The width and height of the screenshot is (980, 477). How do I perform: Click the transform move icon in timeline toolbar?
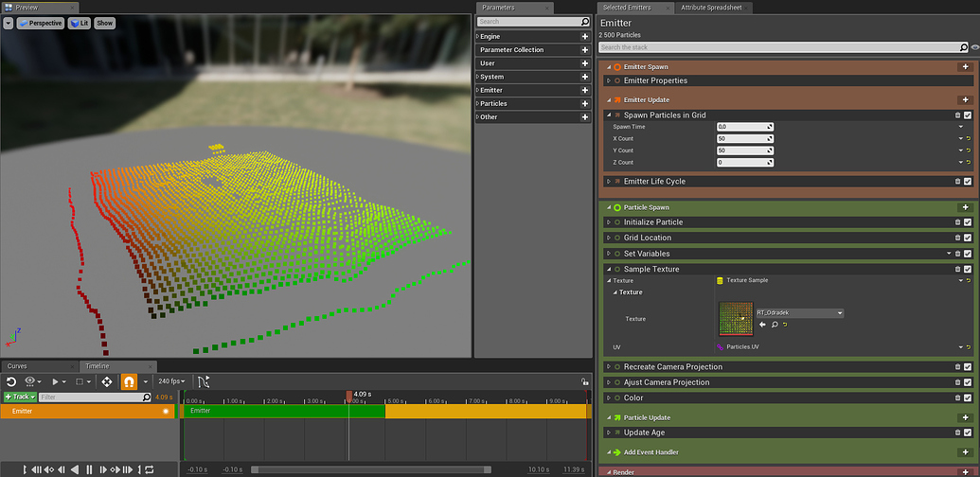pos(106,381)
